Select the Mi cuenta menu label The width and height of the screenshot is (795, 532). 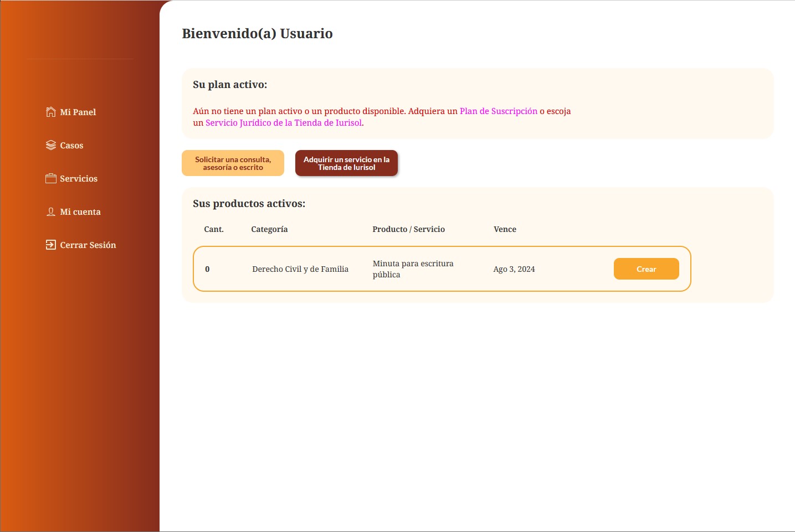pos(80,212)
